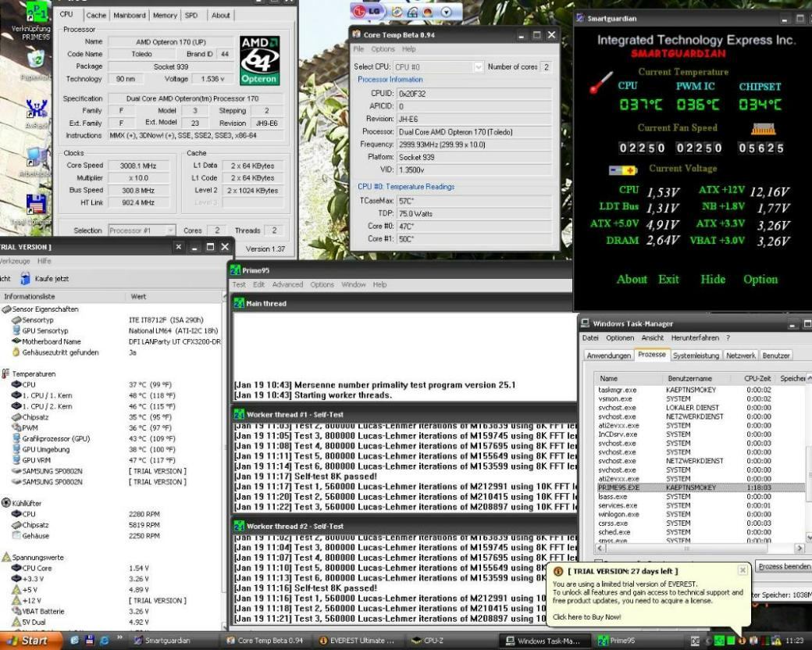Click the Kaufe jetzt shopping bag icon in EVEREST
Viewport: 812px width, 650px height.
tap(25, 279)
